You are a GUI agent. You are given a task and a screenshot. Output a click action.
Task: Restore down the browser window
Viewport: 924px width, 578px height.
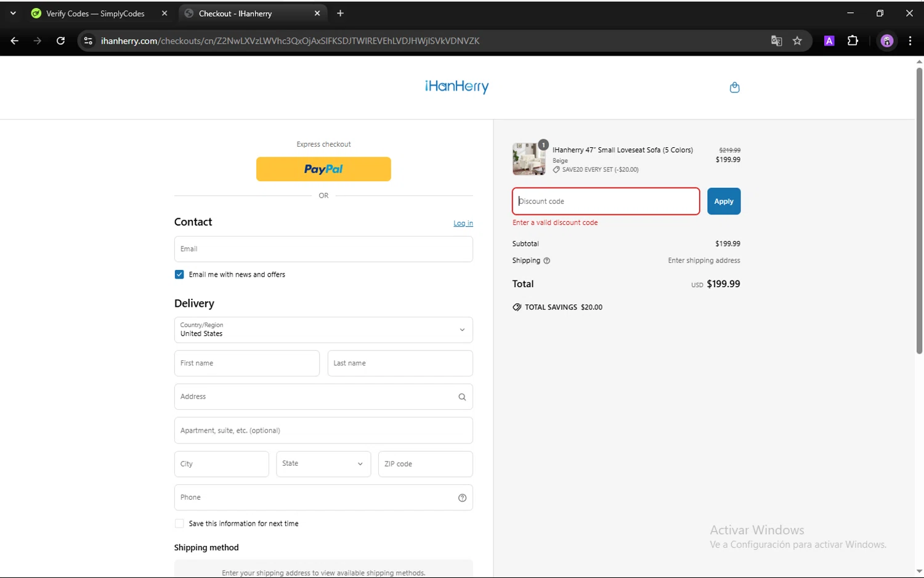click(880, 13)
